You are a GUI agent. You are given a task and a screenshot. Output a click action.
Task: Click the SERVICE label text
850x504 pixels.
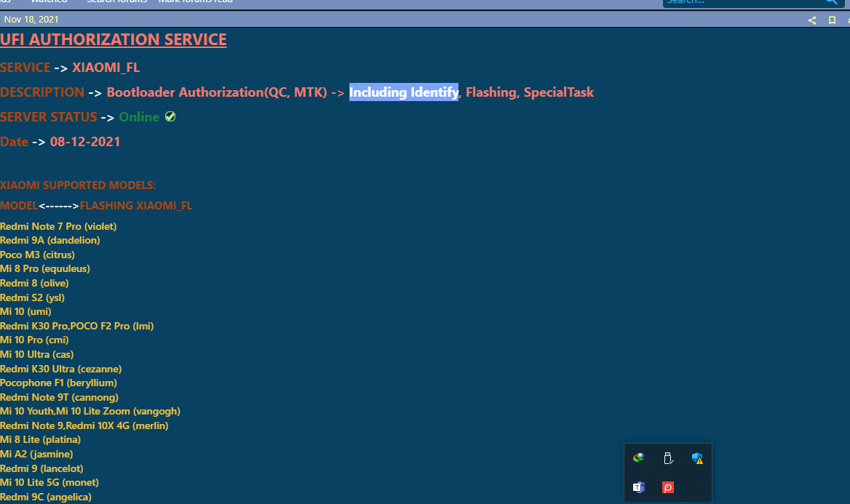coord(25,68)
